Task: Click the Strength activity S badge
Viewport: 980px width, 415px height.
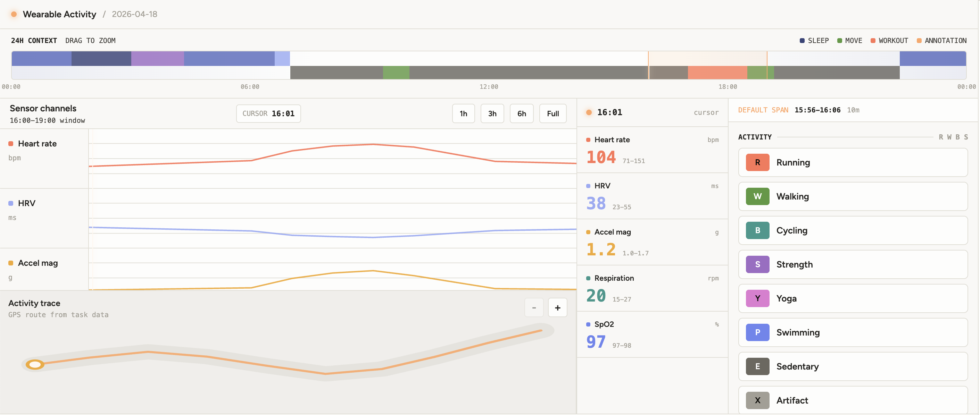Action: click(x=757, y=264)
